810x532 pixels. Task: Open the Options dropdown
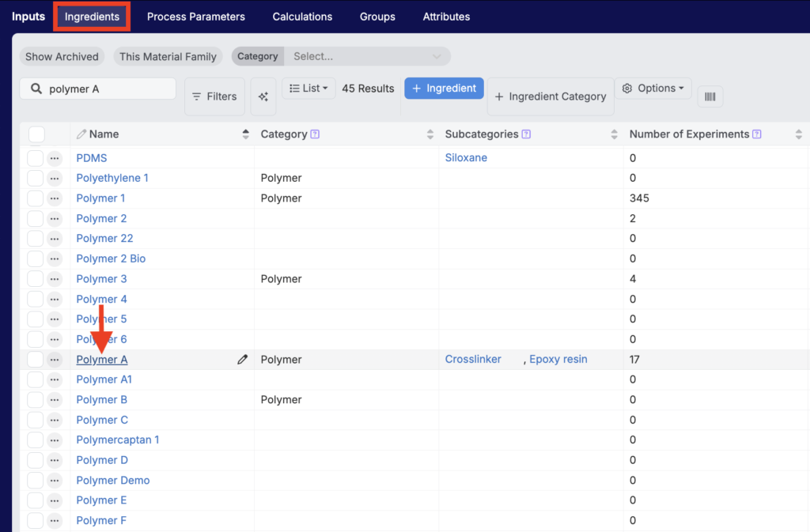coord(653,89)
